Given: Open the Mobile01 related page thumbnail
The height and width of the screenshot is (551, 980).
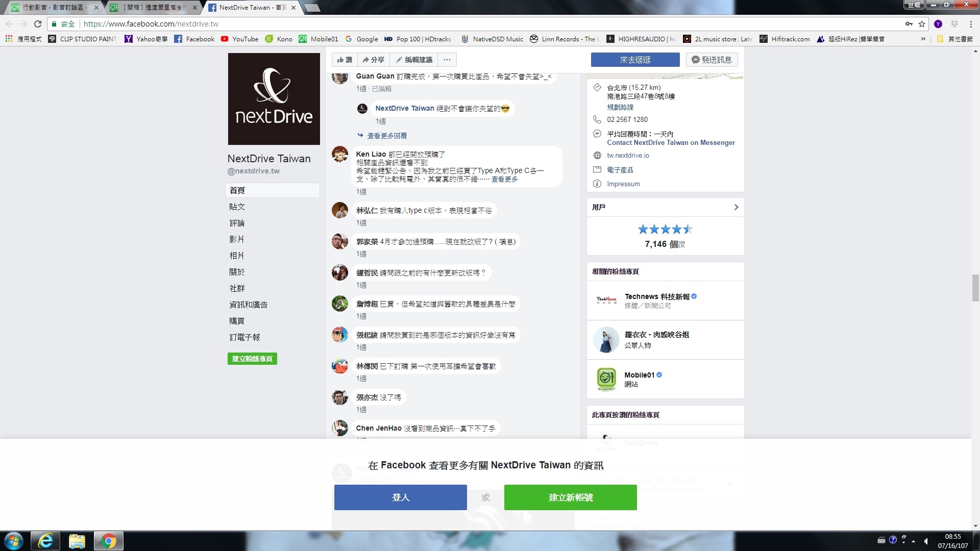Looking at the screenshot, I should click(x=606, y=379).
